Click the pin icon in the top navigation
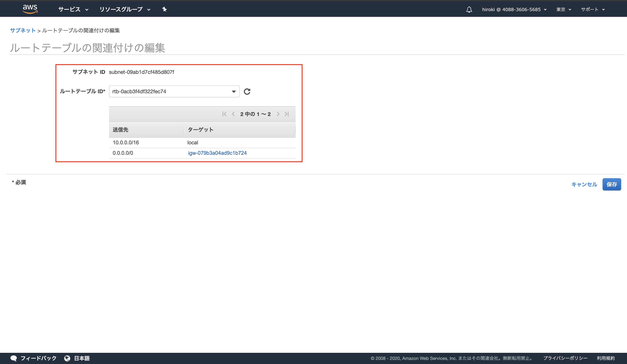 164,9
